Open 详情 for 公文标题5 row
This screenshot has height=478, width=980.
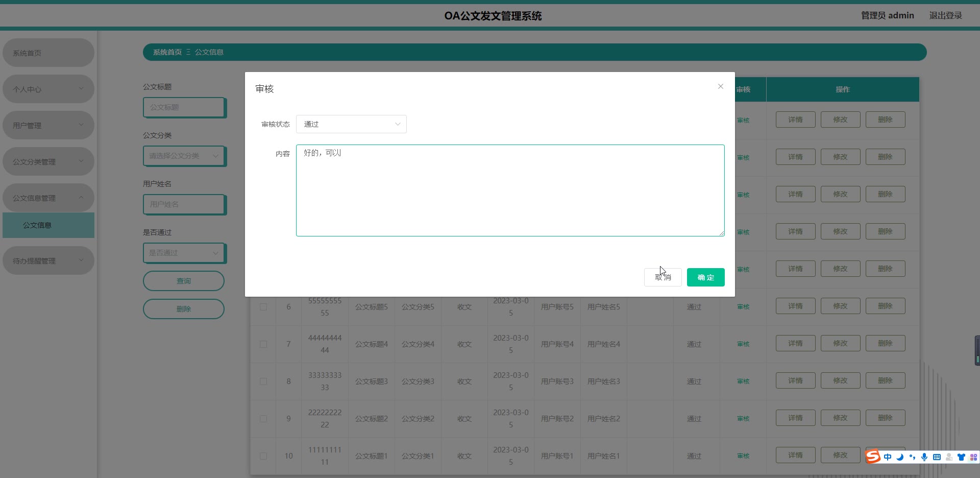(795, 306)
